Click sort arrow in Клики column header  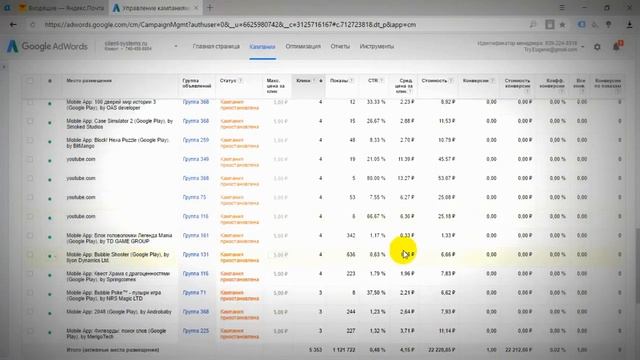tap(321, 81)
